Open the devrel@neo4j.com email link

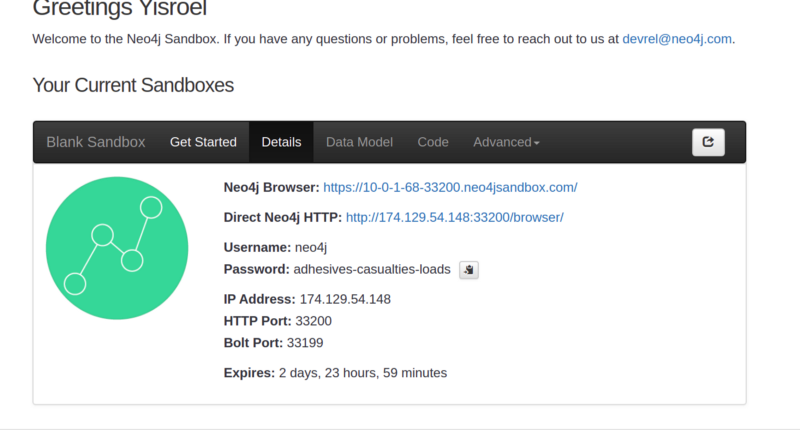[677, 39]
